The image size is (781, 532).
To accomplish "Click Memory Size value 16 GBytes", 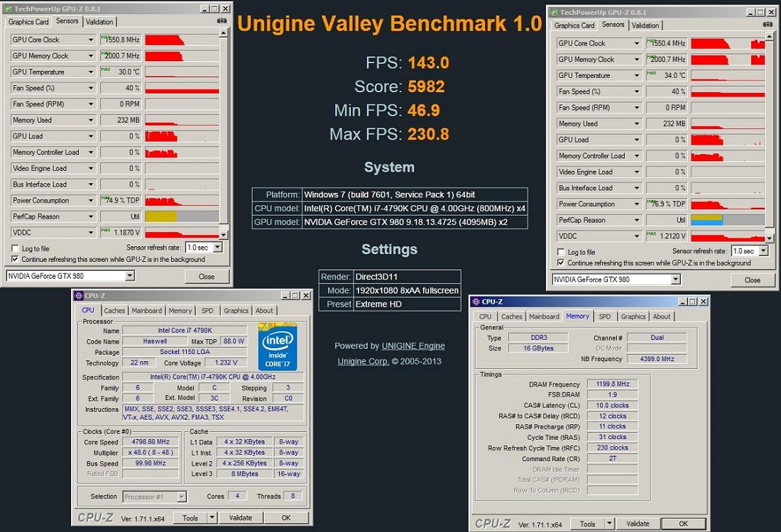I will point(538,348).
